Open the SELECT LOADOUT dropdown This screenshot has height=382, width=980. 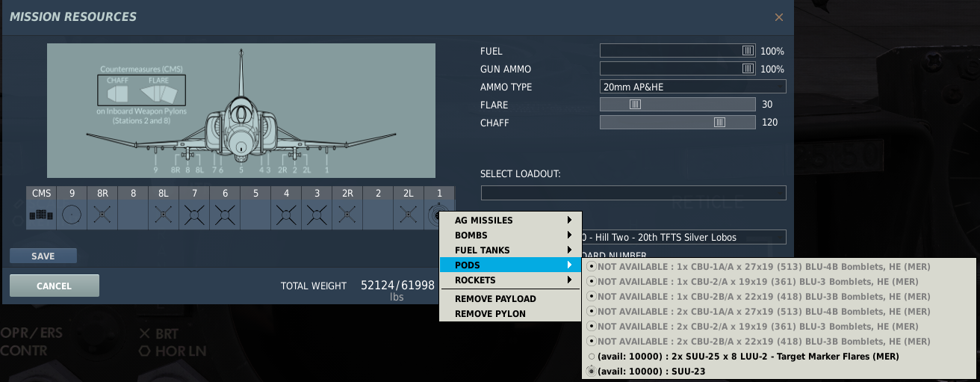pyautogui.click(x=633, y=193)
